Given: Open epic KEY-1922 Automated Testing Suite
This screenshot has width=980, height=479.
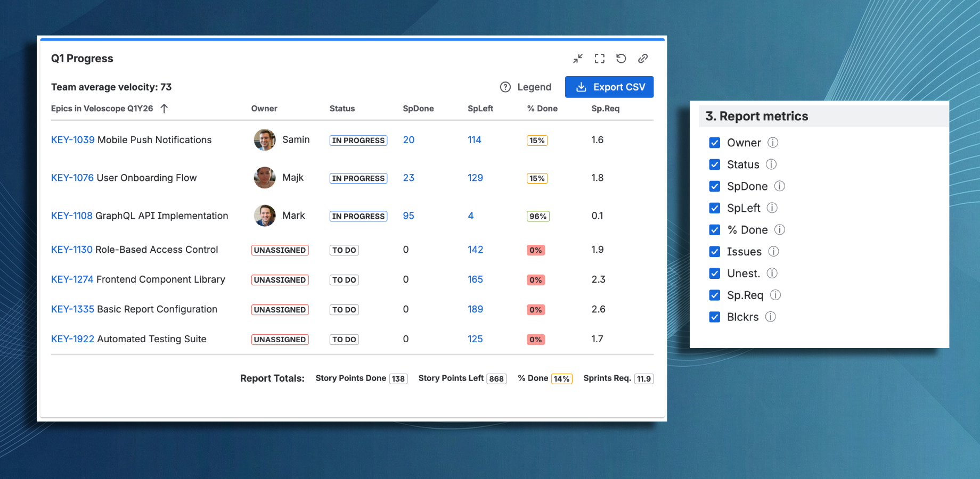Looking at the screenshot, I should (129, 339).
